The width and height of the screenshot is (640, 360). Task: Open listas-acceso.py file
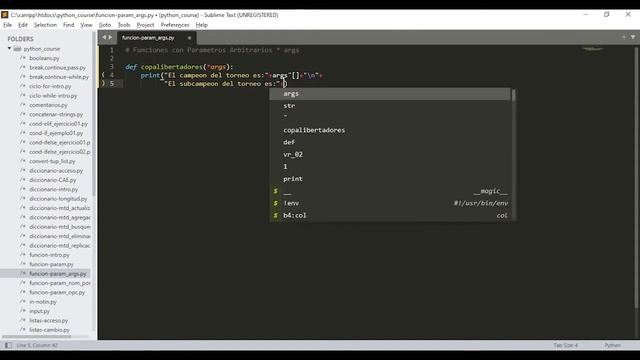[x=49, y=320]
